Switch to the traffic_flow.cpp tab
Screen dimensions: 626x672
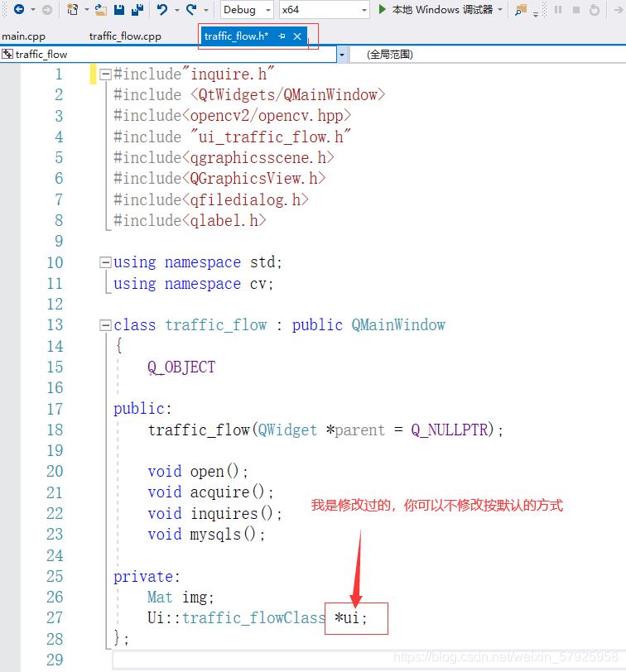coord(125,36)
